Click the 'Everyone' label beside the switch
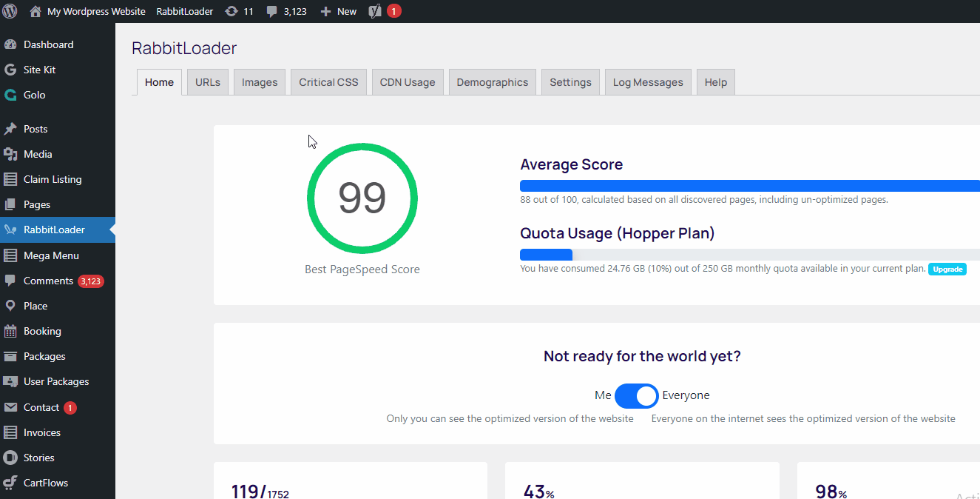Image resolution: width=980 pixels, height=499 pixels. point(686,395)
